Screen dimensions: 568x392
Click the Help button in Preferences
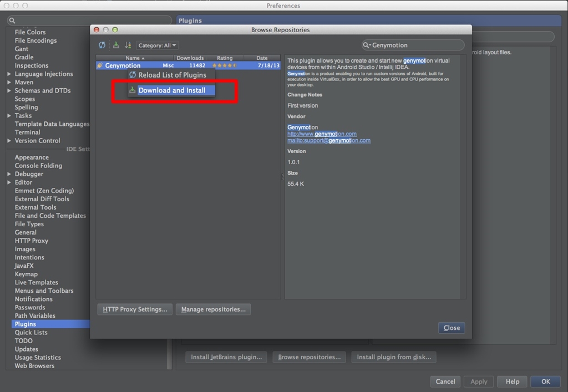pyautogui.click(x=512, y=381)
